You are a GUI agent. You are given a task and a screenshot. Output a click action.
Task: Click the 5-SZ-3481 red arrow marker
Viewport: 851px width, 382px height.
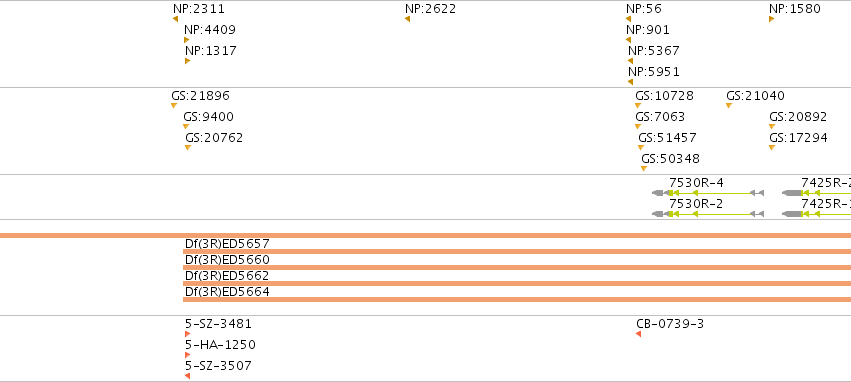[x=187, y=334]
